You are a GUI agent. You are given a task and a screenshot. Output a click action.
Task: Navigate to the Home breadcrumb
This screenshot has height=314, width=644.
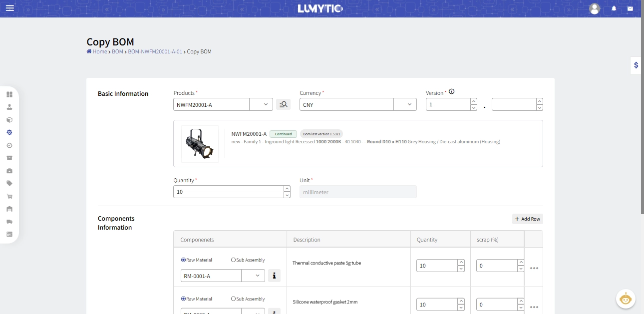coord(99,51)
